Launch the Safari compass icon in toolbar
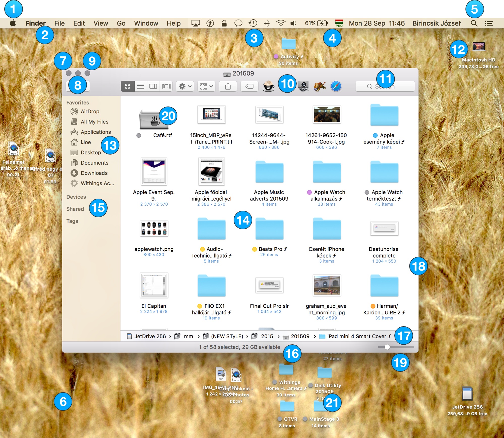Image resolution: width=504 pixels, height=438 pixels. (336, 86)
